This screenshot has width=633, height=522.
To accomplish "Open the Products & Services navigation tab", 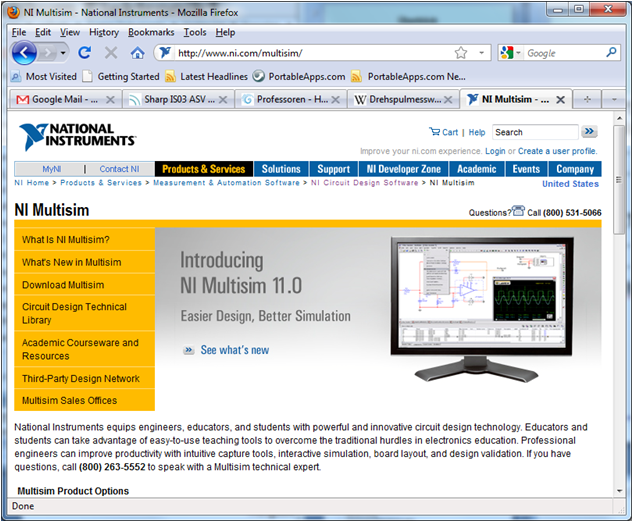I will tap(203, 169).
